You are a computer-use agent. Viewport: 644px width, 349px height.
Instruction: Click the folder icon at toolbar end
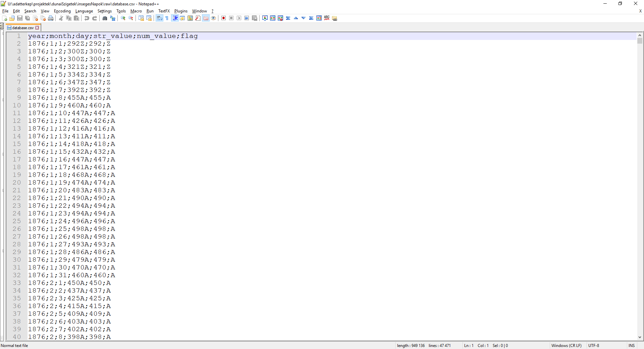334,18
